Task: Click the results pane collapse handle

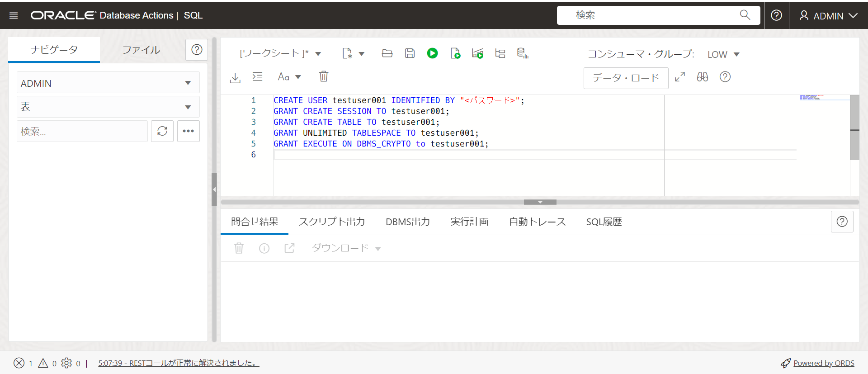Action: point(540,202)
